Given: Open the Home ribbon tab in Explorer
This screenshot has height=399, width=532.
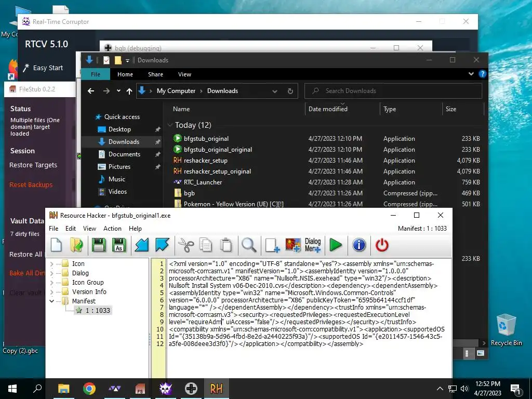Looking at the screenshot, I should click(125, 74).
